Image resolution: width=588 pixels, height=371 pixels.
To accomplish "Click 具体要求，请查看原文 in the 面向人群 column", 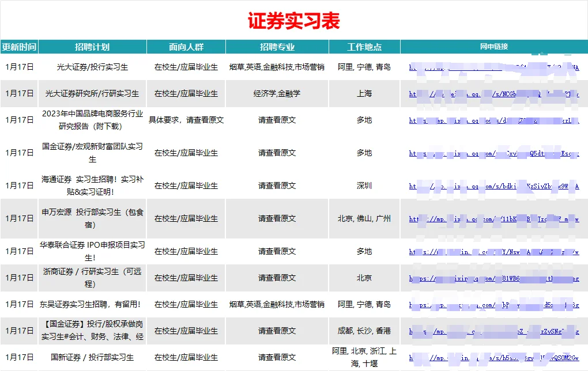I will point(186,120).
